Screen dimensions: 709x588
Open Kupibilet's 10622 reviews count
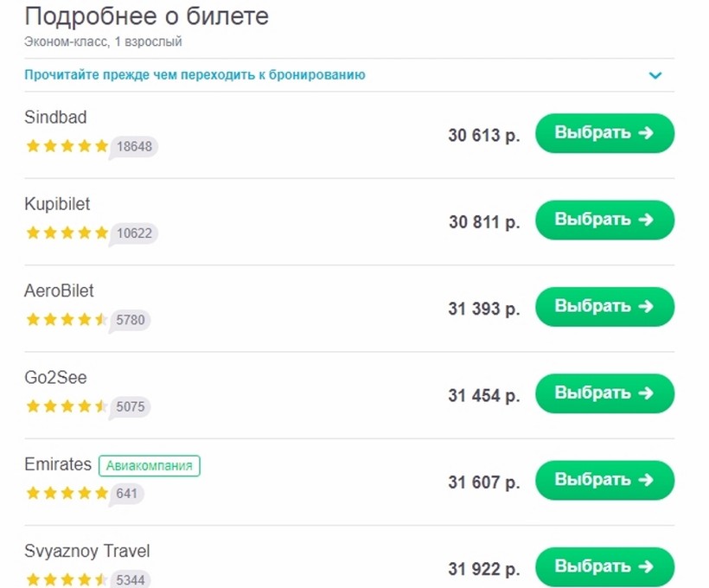[x=134, y=233]
